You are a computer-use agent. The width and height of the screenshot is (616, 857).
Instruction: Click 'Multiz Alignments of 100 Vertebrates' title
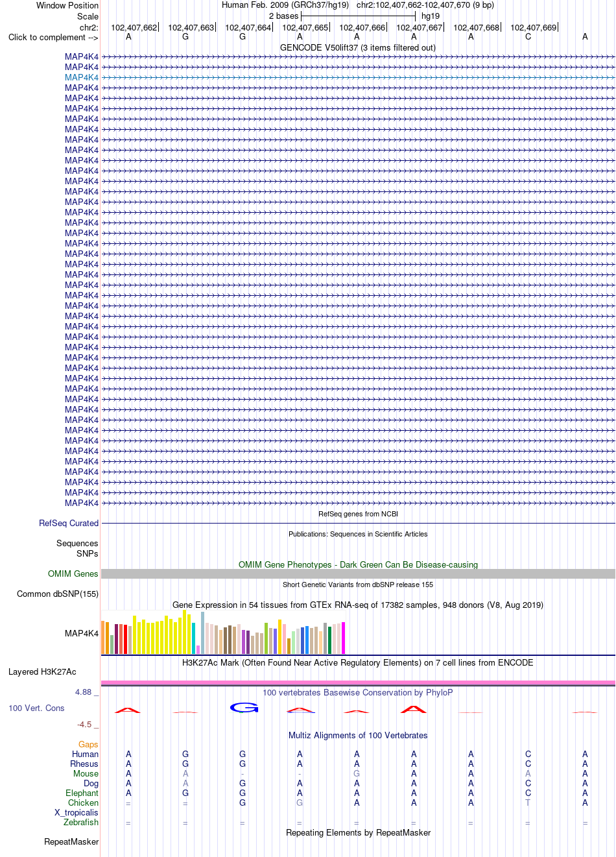tap(358, 735)
